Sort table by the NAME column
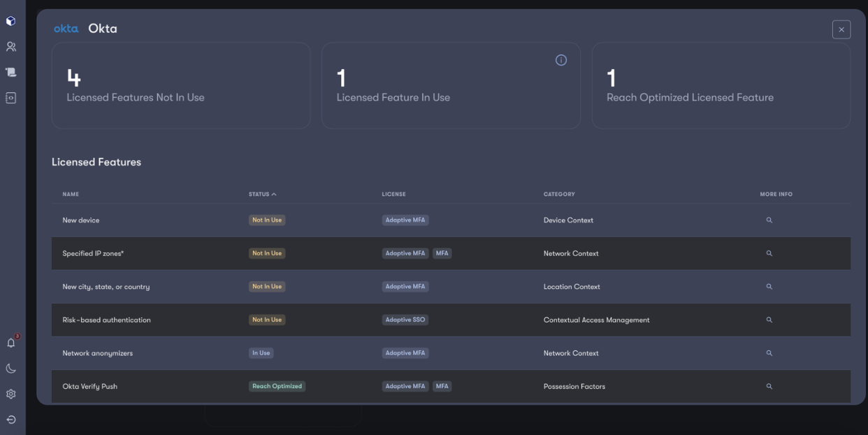Viewport: 868px width, 435px height. click(x=71, y=194)
